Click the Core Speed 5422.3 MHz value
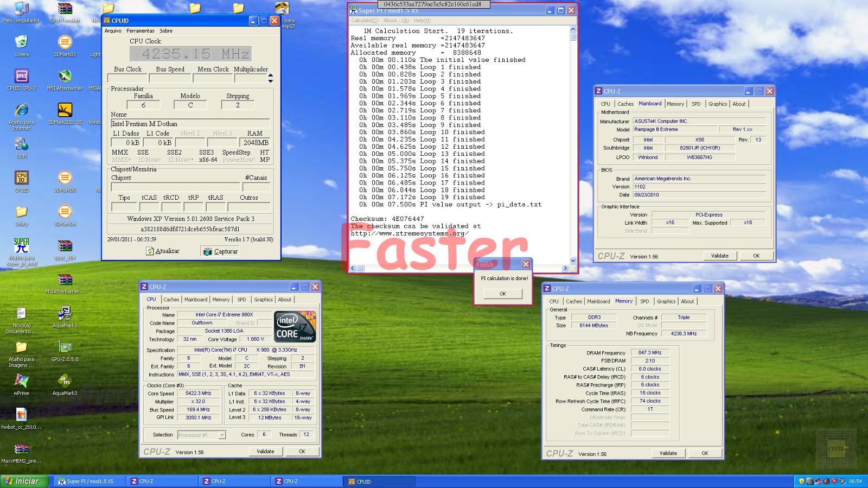Image resolution: width=868 pixels, height=488 pixels. click(199, 394)
